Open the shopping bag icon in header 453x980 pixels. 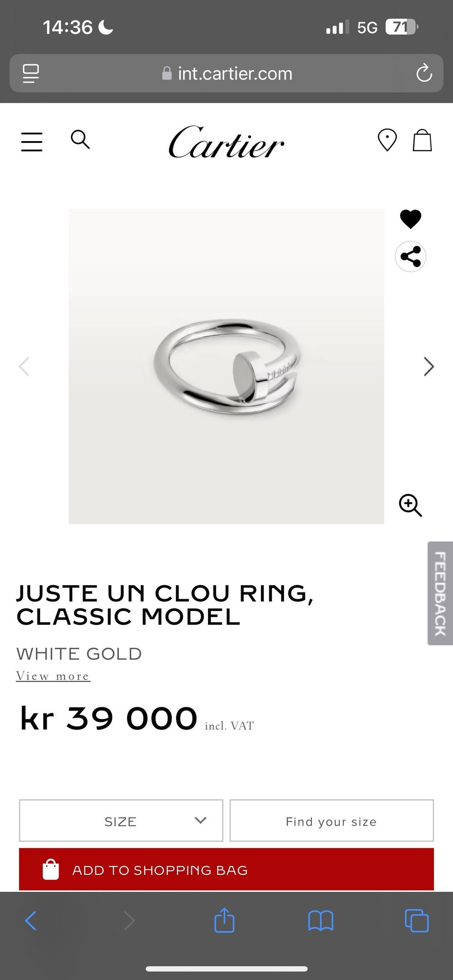(x=422, y=140)
